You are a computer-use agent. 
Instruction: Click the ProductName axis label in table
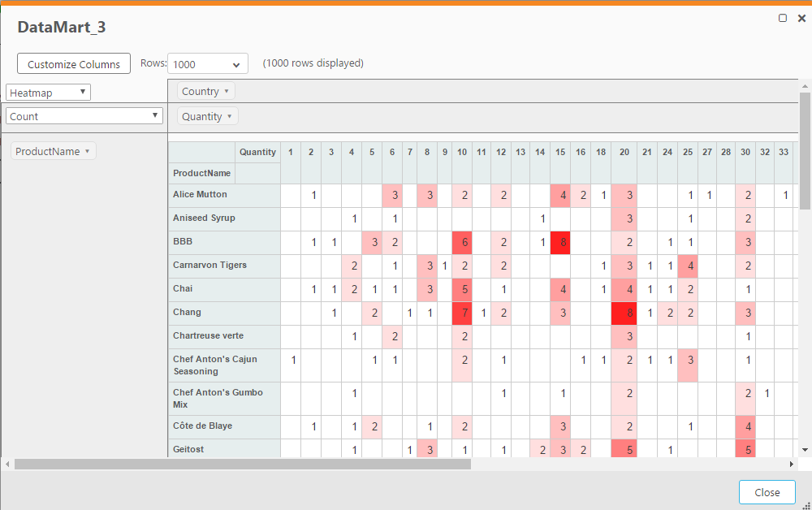coord(201,173)
